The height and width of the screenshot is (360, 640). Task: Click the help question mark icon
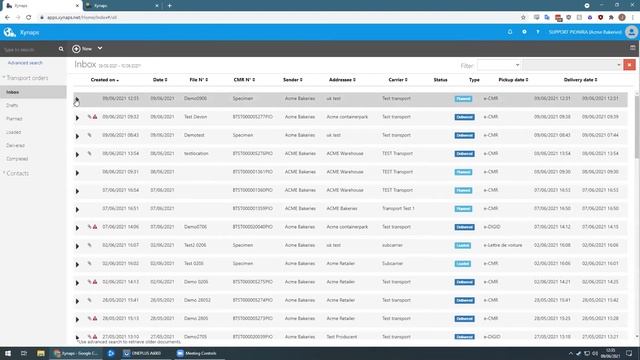(x=538, y=32)
